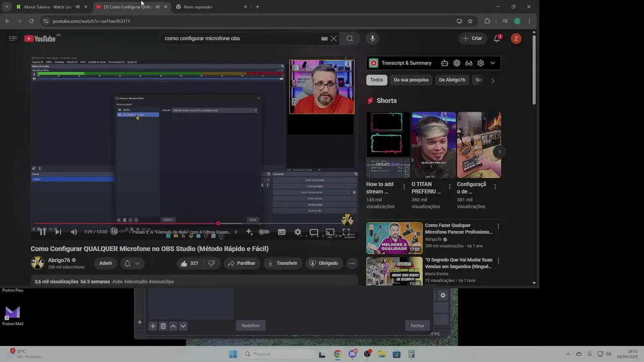
Task: Run search with magnifying glass button
Action: pyautogui.click(x=350, y=39)
